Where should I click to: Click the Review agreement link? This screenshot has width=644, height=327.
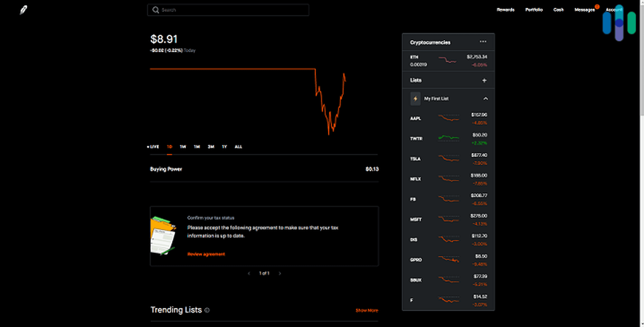pyautogui.click(x=206, y=254)
